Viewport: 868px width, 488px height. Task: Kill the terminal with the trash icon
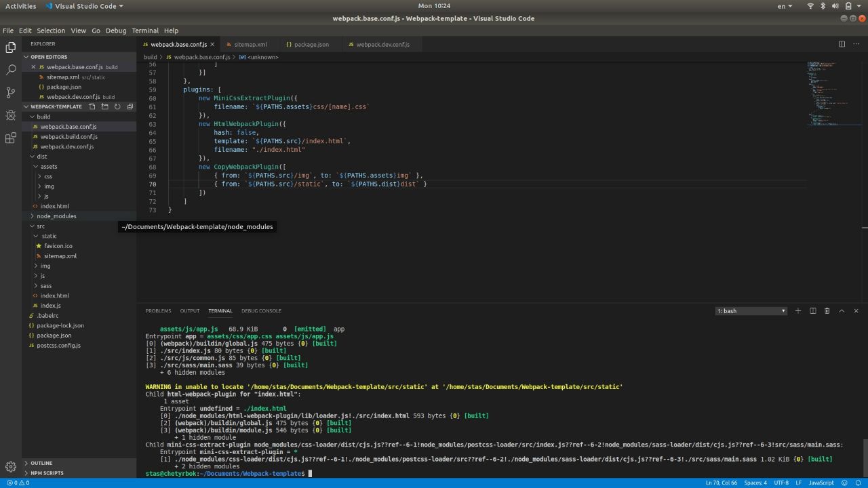click(827, 311)
